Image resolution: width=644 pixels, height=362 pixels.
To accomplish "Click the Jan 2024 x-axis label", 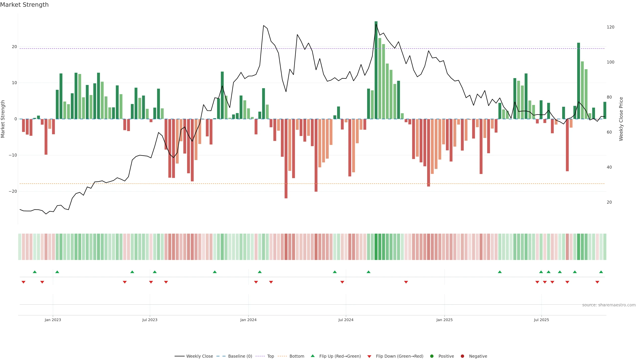I will coord(248,320).
